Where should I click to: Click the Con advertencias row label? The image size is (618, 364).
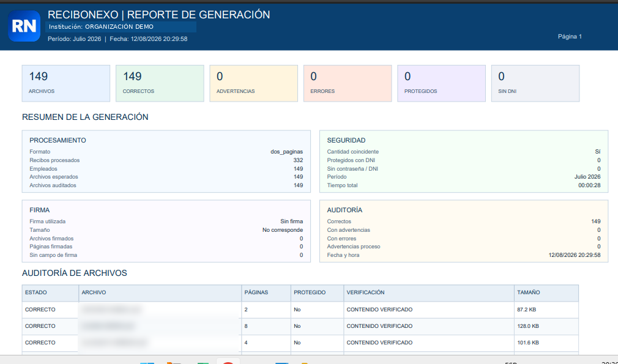348,230
